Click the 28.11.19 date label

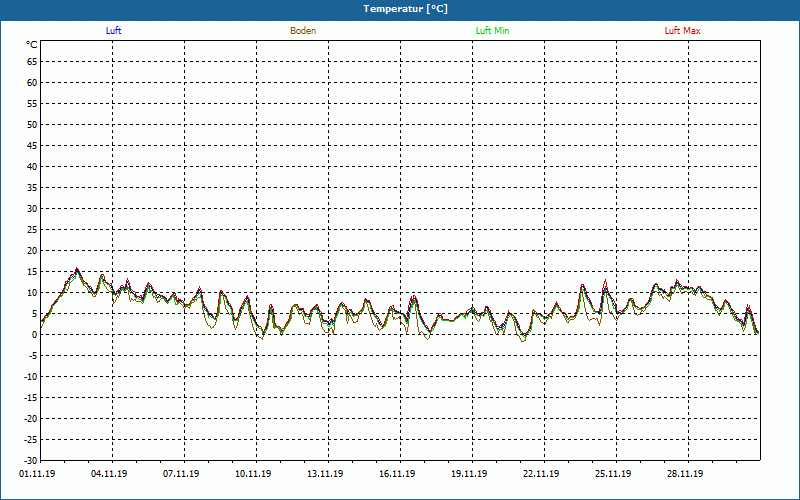coord(685,474)
